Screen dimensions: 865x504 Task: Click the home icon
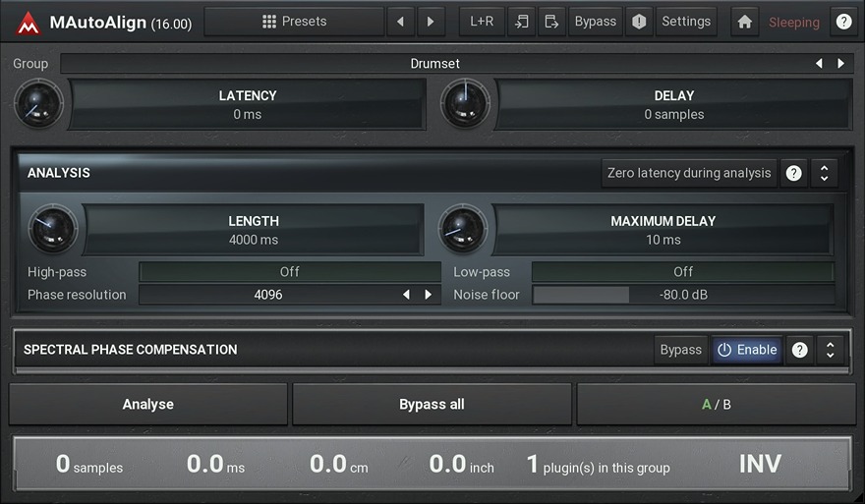tap(745, 22)
